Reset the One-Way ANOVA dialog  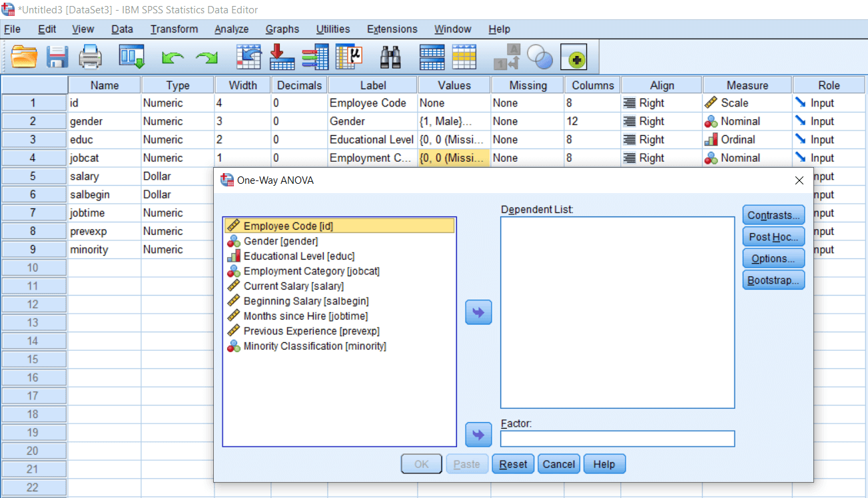(x=513, y=464)
